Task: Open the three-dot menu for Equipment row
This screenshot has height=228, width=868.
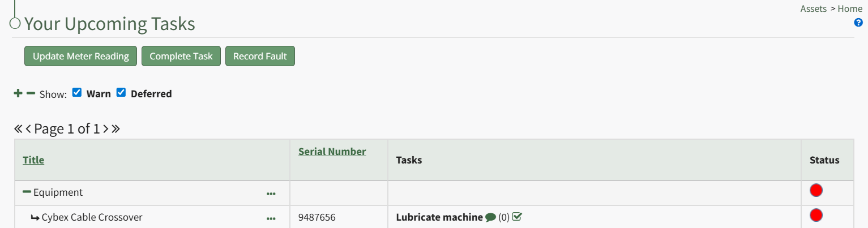Action: (271, 193)
